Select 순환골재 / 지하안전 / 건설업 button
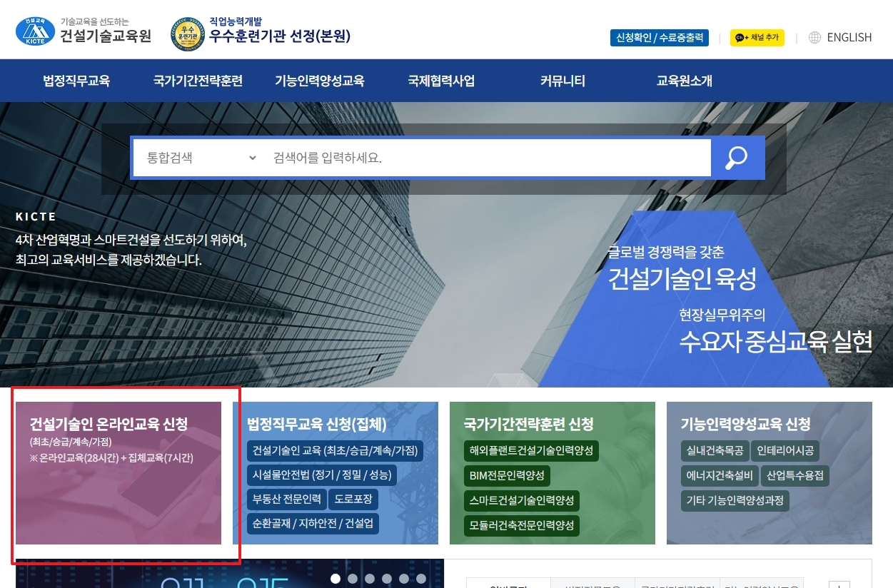Viewport: 893px width, 588px height. point(313,523)
